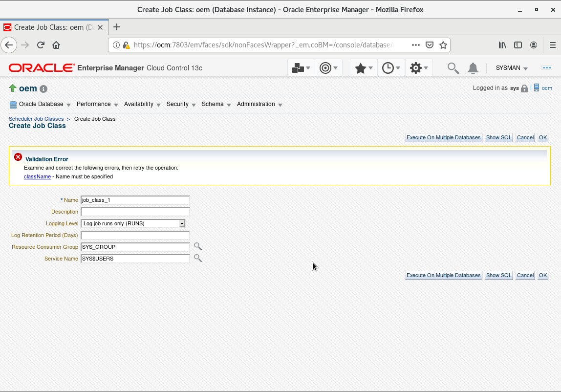Image resolution: width=561 pixels, height=392 pixels.
Task: Click the Enterprise Manager search magnifier
Action: click(453, 68)
